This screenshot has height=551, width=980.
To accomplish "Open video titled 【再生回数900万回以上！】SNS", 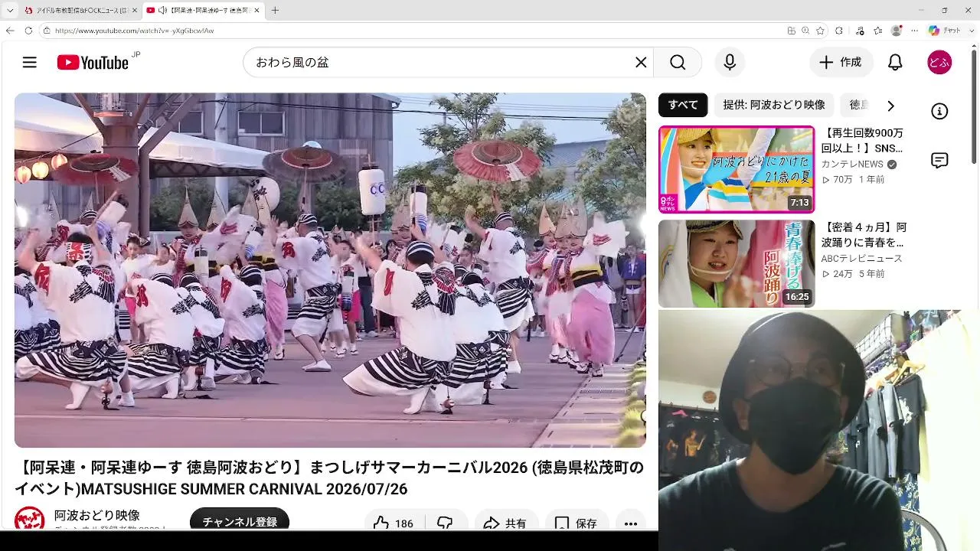I will click(x=862, y=140).
